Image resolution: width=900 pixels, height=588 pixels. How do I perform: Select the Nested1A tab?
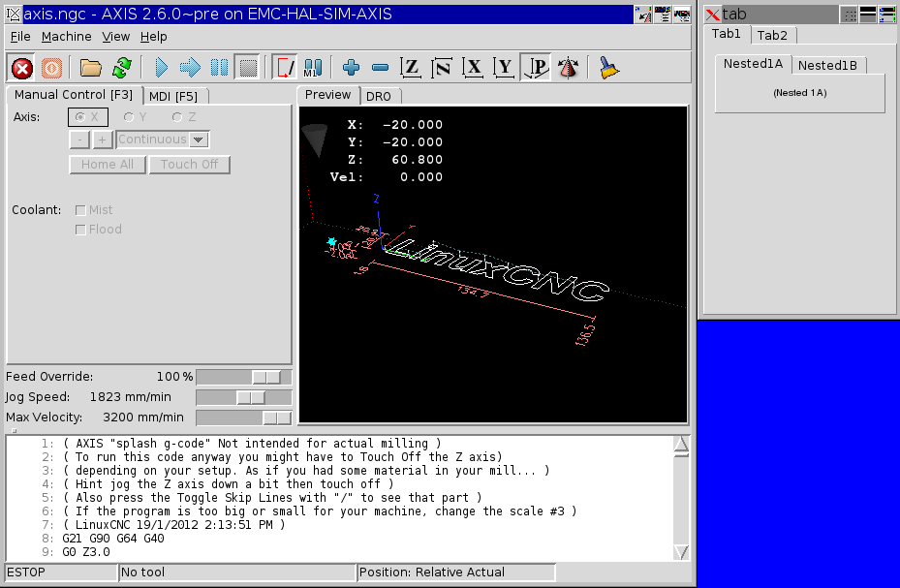point(753,64)
